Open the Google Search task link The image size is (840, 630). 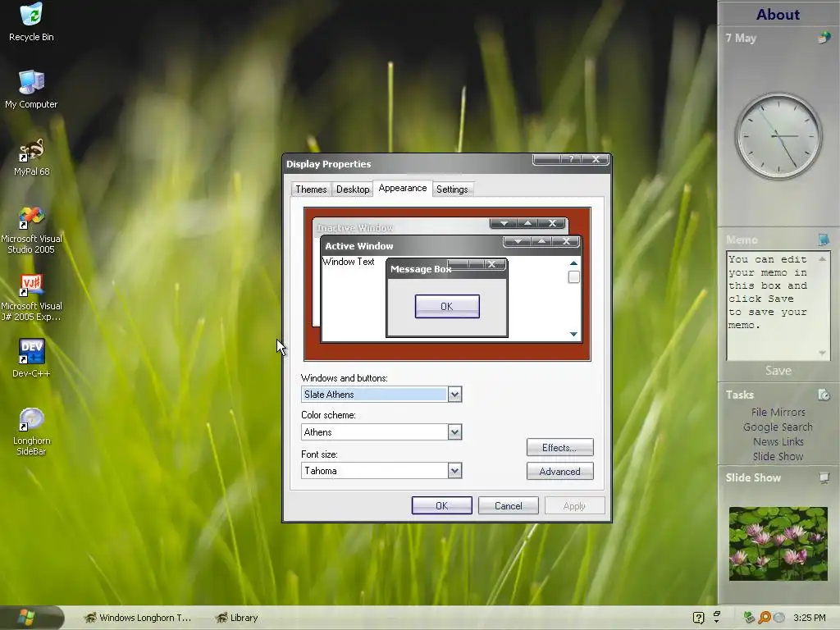778,427
